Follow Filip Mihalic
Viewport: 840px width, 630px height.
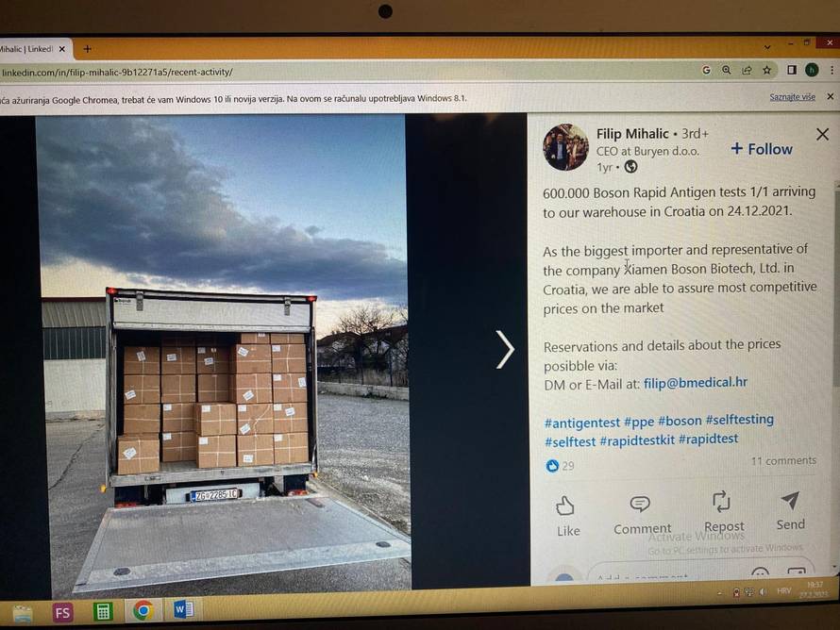pyautogui.click(x=762, y=149)
